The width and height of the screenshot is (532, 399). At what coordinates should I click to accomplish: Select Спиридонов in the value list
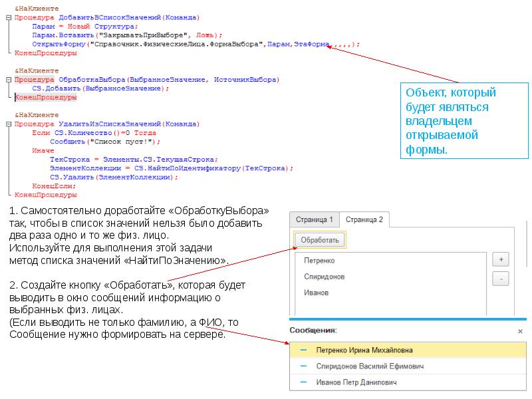pyautogui.click(x=323, y=277)
